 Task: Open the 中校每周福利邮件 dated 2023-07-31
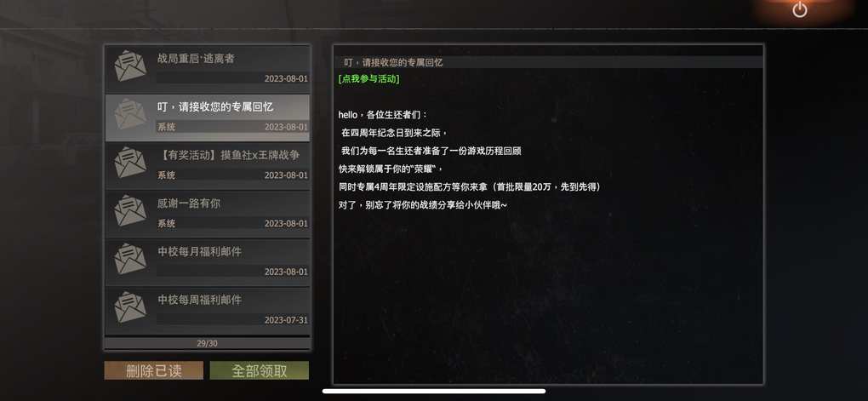point(208,310)
